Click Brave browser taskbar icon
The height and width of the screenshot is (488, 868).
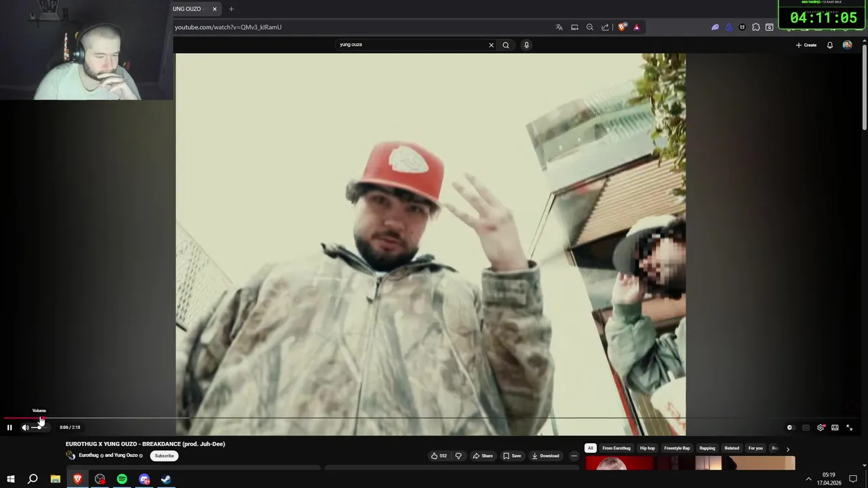click(77, 479)
